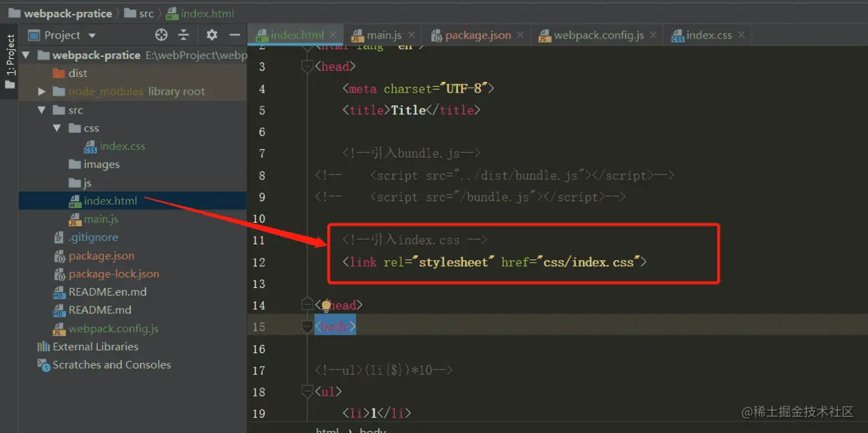Fold the body tag at line 15

click(x=307, y=327)
